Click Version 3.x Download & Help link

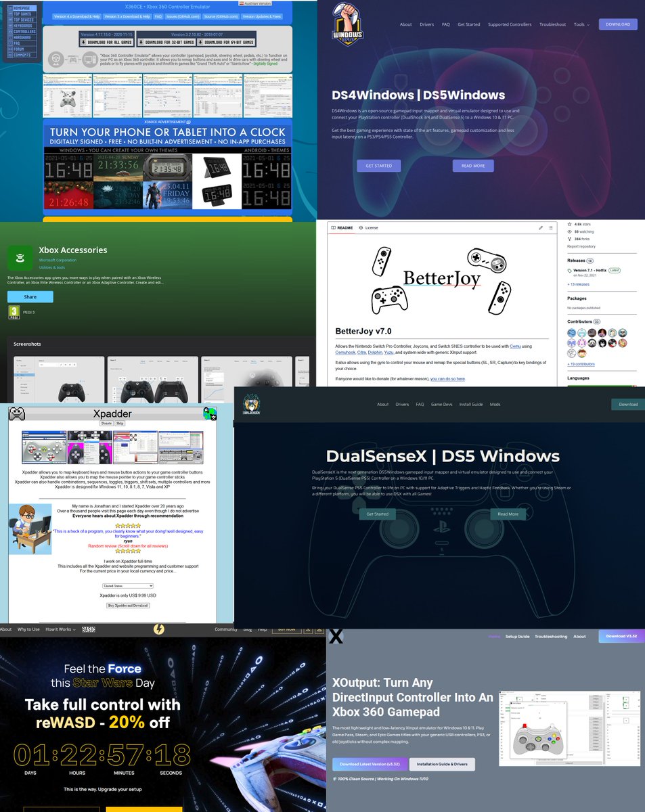pos(127,16)
